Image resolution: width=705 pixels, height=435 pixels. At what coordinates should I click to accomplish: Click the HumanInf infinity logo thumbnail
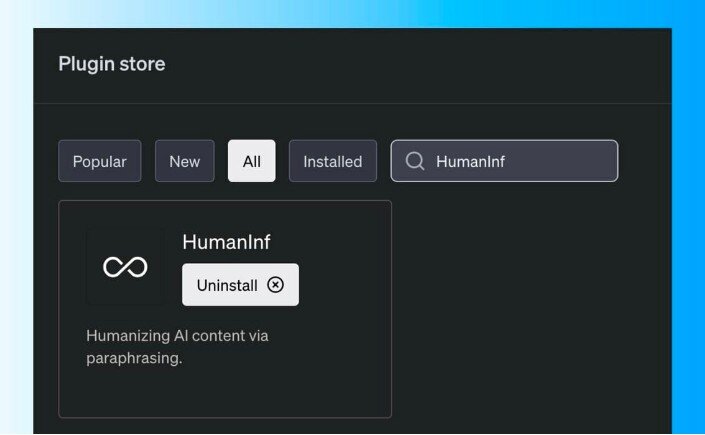point(125,267)
